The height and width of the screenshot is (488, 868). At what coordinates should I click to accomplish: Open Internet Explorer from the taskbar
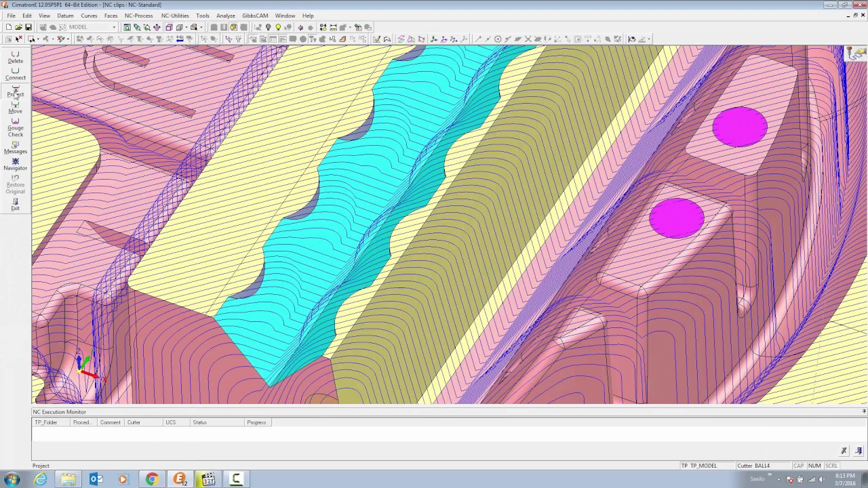[41, 479]
